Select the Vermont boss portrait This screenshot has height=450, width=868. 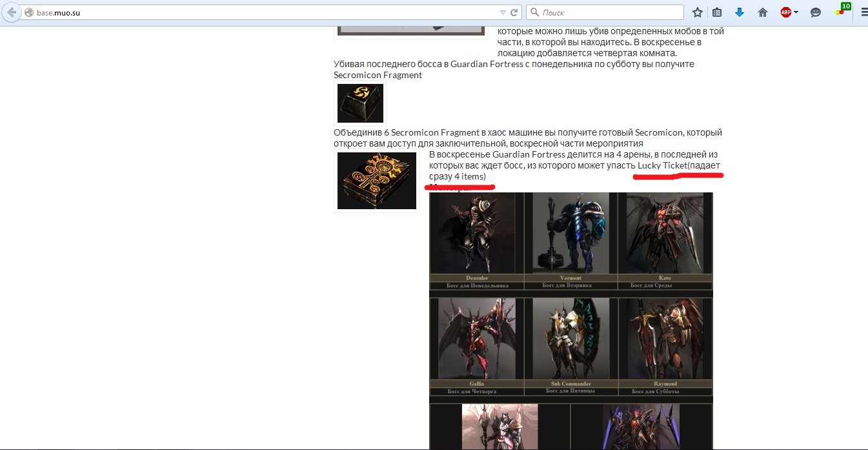coord(570,233)
